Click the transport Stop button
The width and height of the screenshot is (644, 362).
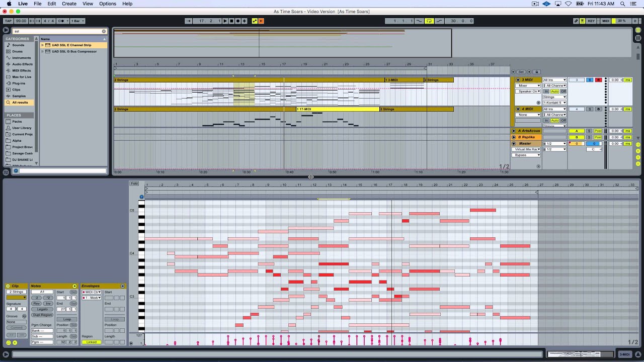pos(231,21)
